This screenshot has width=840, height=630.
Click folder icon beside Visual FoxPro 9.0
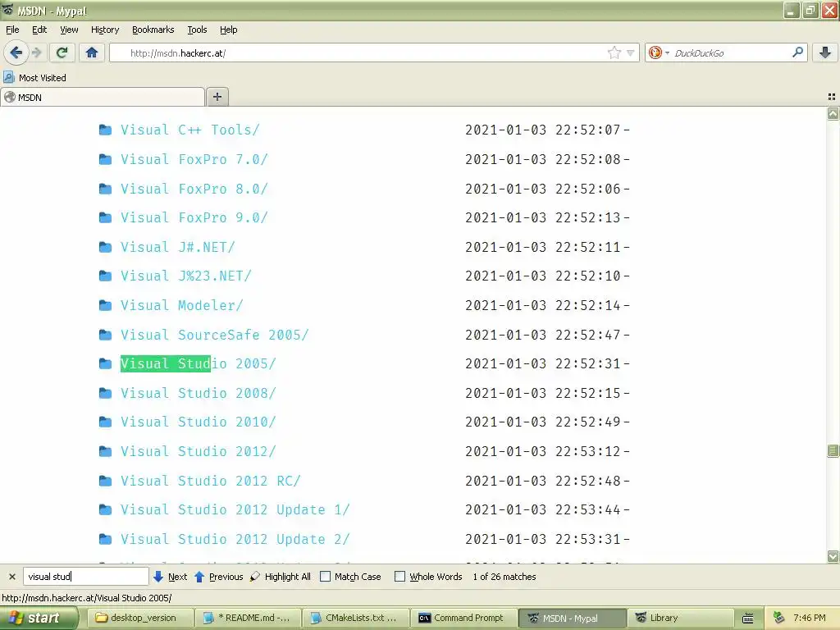105,217
